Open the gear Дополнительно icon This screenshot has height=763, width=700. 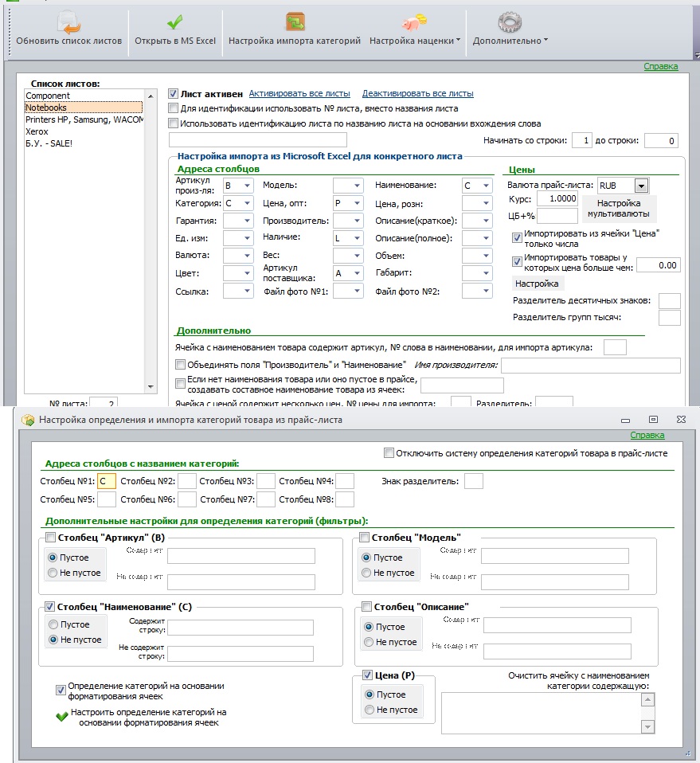point(510,22)
